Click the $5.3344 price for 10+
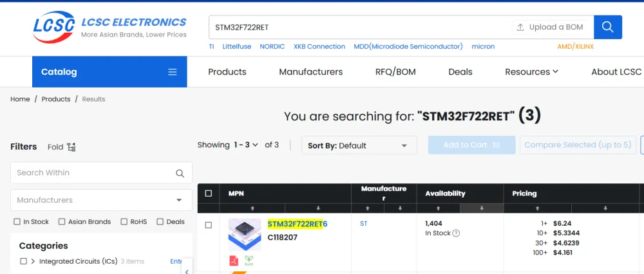The width and height of the screenshot is (644, 274). 566,233
